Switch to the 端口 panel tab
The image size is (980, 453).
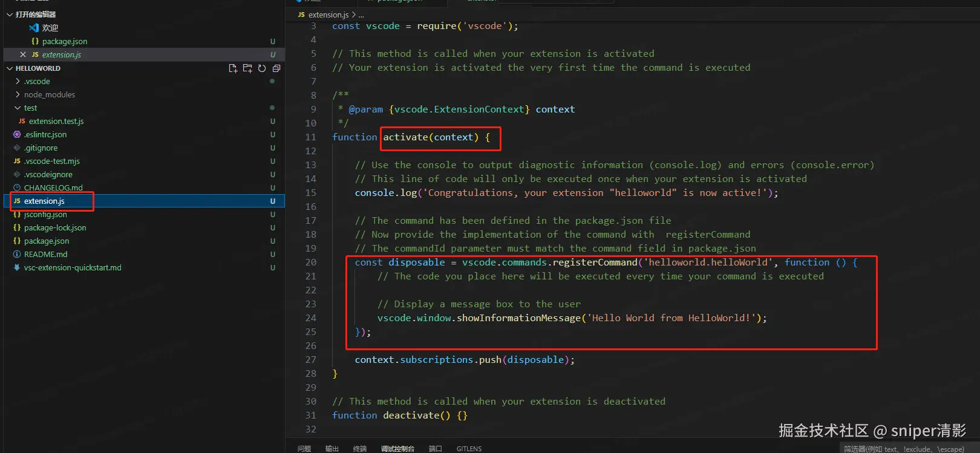(436, 449)
